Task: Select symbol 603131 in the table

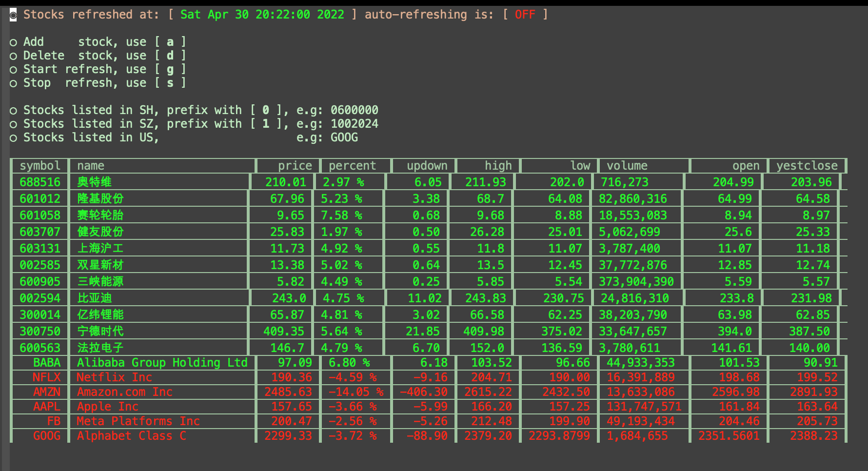Action: pyautogui.click(x=40, y=249)
